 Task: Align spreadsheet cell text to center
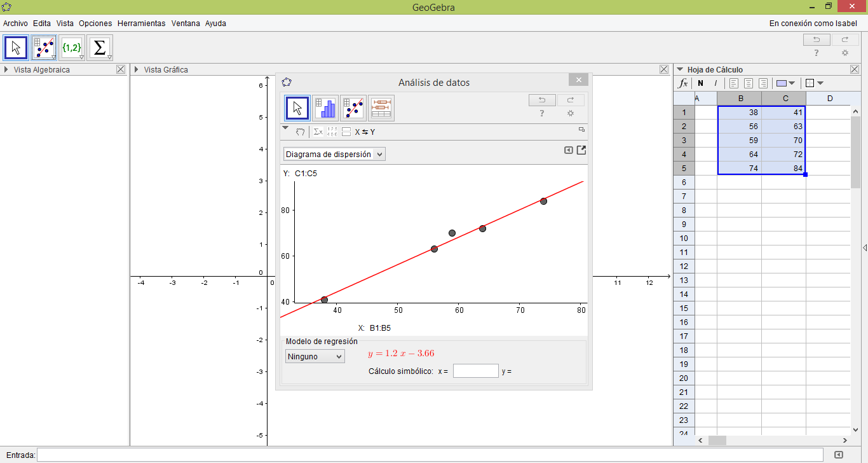tap(749, 83)
